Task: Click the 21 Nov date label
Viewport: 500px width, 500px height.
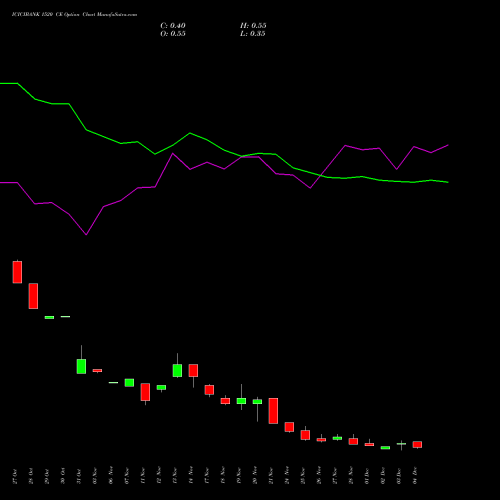Action: 271,476
